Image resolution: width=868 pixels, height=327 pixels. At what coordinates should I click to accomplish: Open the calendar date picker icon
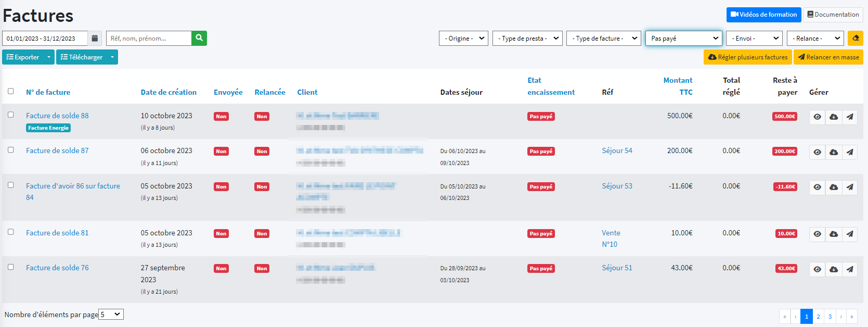coord(95,38)
